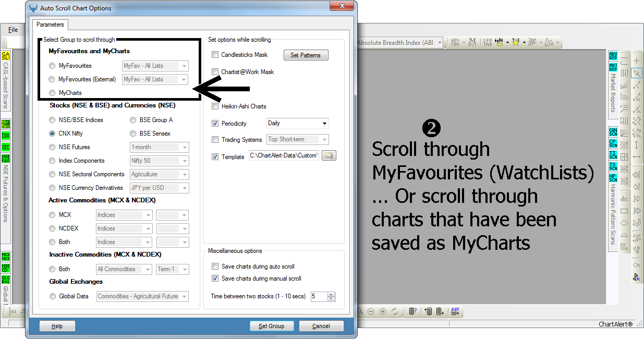644x339 pixels.
Task: Select the CNX Nifty radio option
Action: click(x=52, y=134)
